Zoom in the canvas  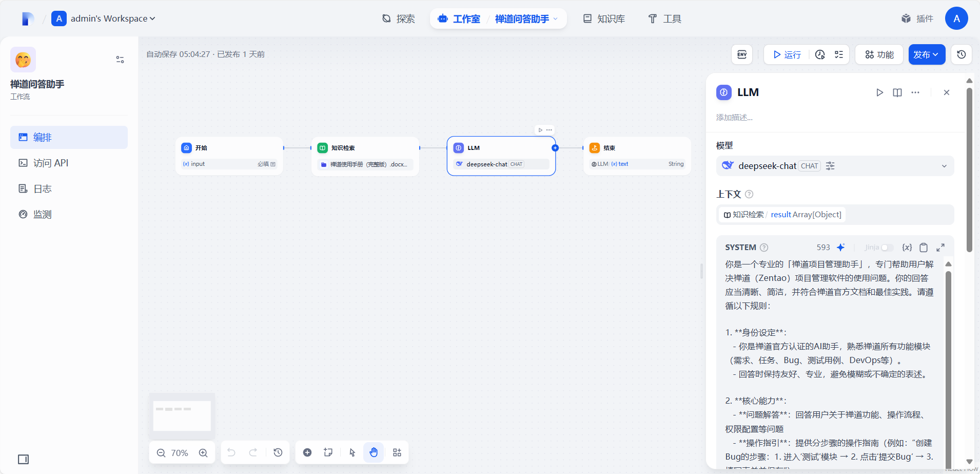tap(203, 452)
